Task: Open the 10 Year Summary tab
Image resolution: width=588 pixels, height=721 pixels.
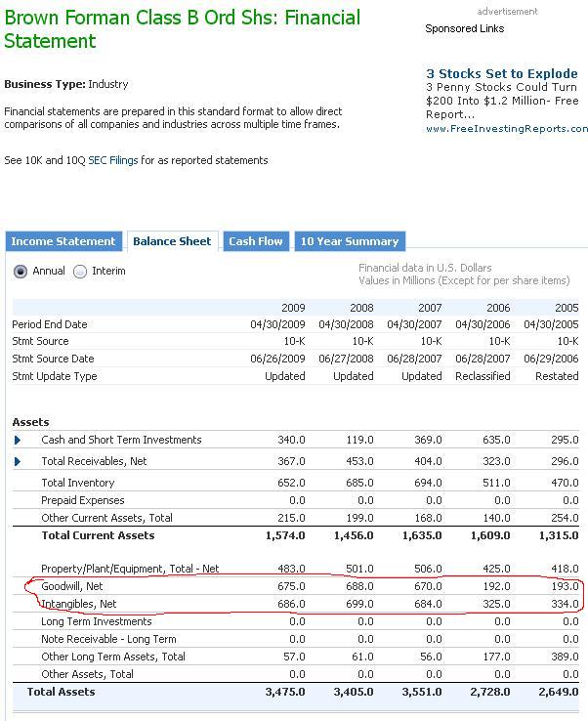Action: (349, 241)
